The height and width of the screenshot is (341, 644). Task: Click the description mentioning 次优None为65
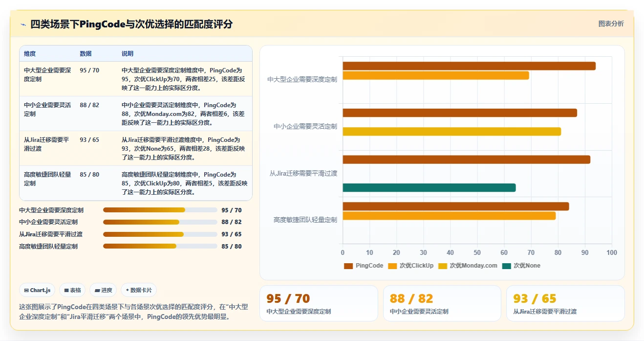[x=184, y=149]
